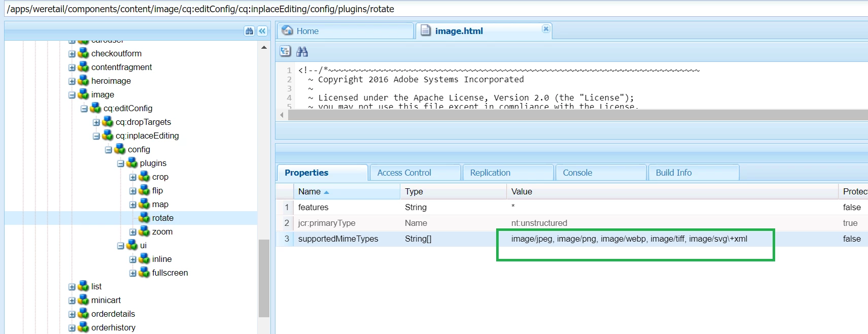Sort by the Type column header

coord(454,191)
